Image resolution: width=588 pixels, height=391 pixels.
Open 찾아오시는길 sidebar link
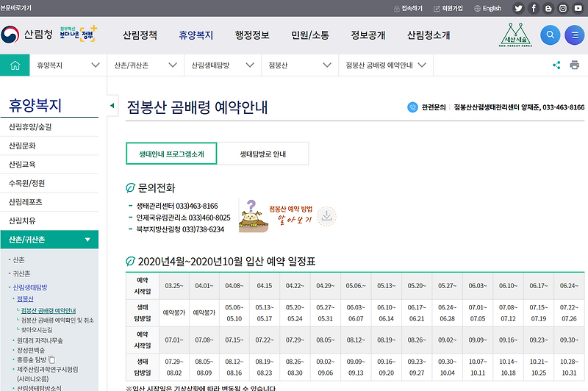point(36,330)
